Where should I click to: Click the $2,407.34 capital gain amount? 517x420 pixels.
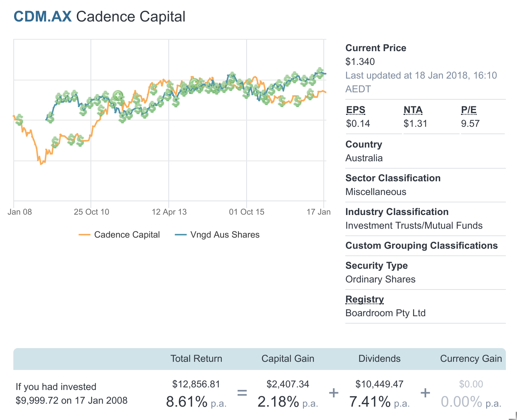[x=288, y=384]
